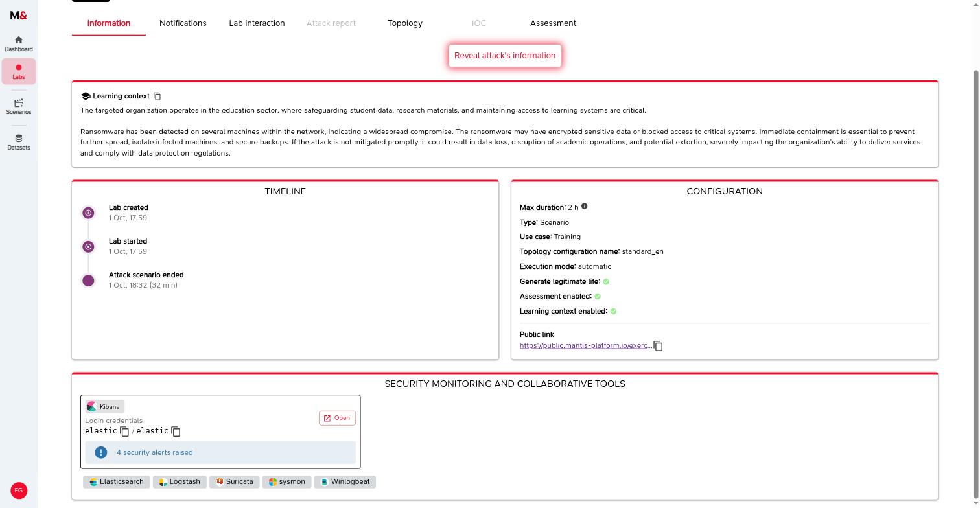
Task: Copy the Learning context text
Action: [x=157, y=96]
